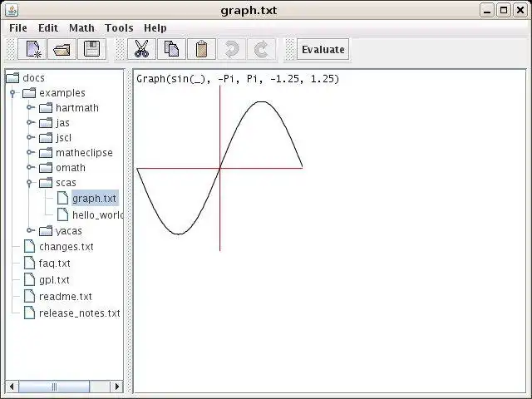The image size is (532, 399).
Task: Click the release_notes.txt file icon
Action: click(x=30, y=313)
